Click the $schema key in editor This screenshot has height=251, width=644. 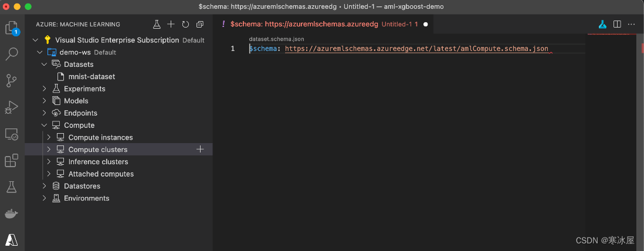tap(263, 49)
